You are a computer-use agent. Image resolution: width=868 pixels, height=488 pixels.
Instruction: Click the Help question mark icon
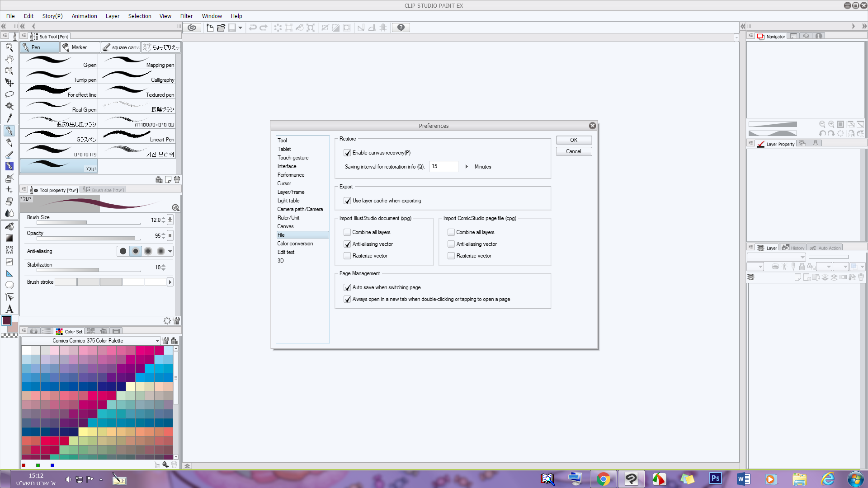click(x=401, y=28)
